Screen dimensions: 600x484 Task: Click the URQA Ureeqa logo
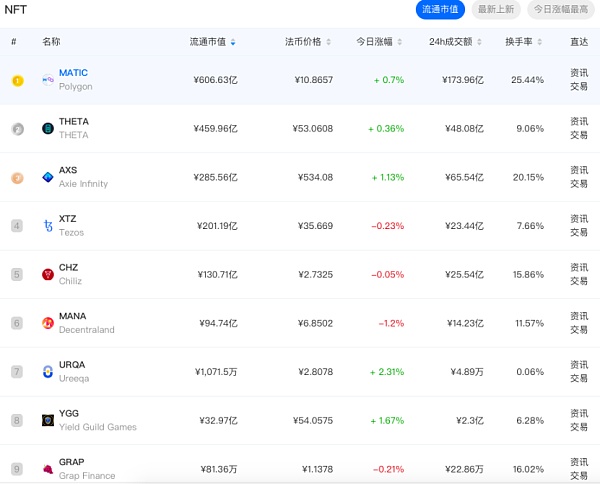[x=48, y=372]
